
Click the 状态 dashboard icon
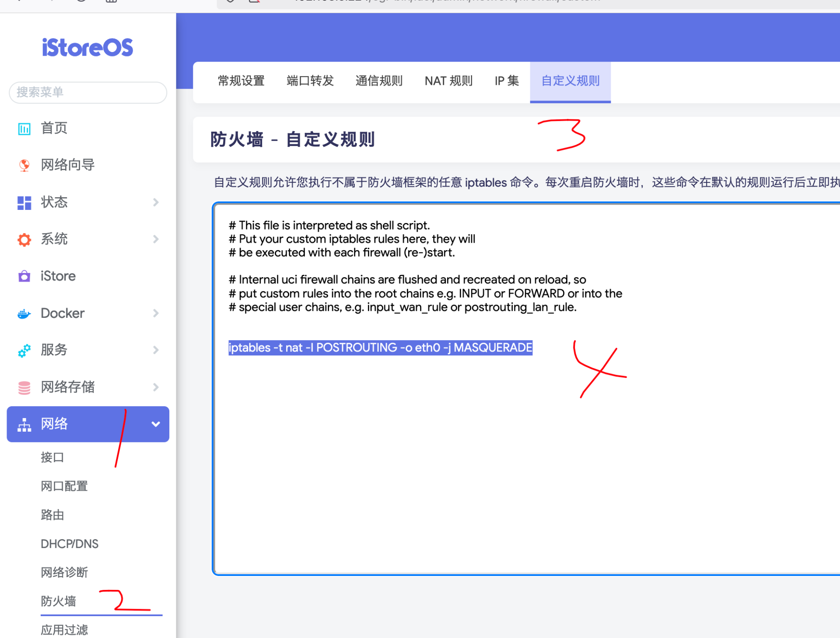pyautogui.click(x=24, y=202)
